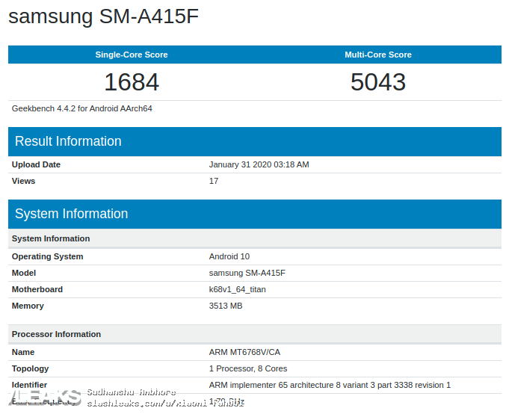Click the Memory label
Image resolution: width=509 pixels, height=420 pixels.
pos(28,306)
